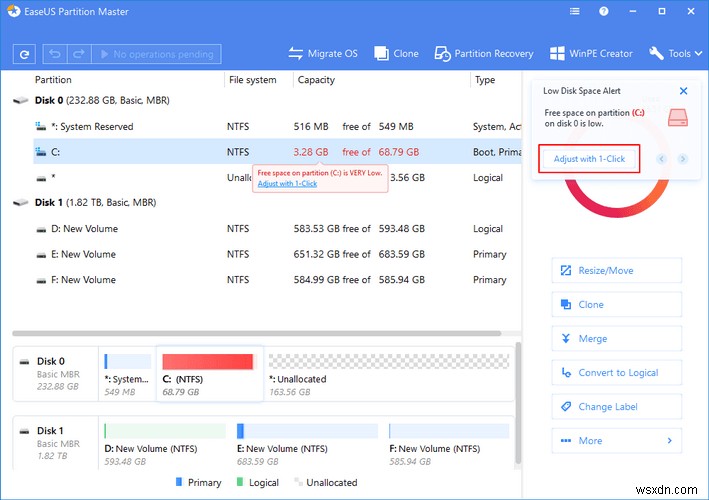Open the Clone toolbar item
Image resolution: width=709 pixels, height=500 pixels.
pos(396,54)
